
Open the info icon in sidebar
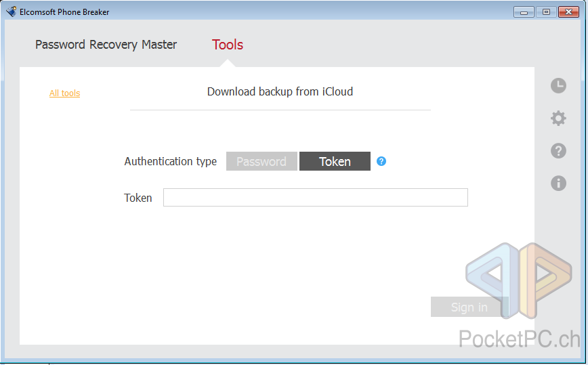pyautogui.click(x=558, y=184)
